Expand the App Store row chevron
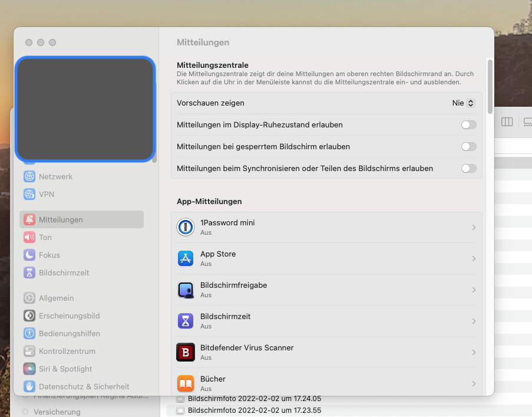The height and width of the screenshot is (417, 532). pyautogui.click(x=474, y=259)
